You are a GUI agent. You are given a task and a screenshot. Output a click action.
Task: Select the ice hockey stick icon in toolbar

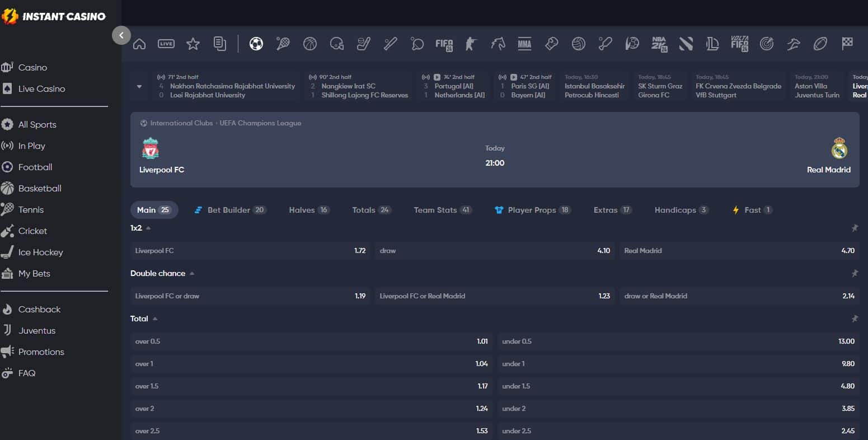(x=364, y=44)
